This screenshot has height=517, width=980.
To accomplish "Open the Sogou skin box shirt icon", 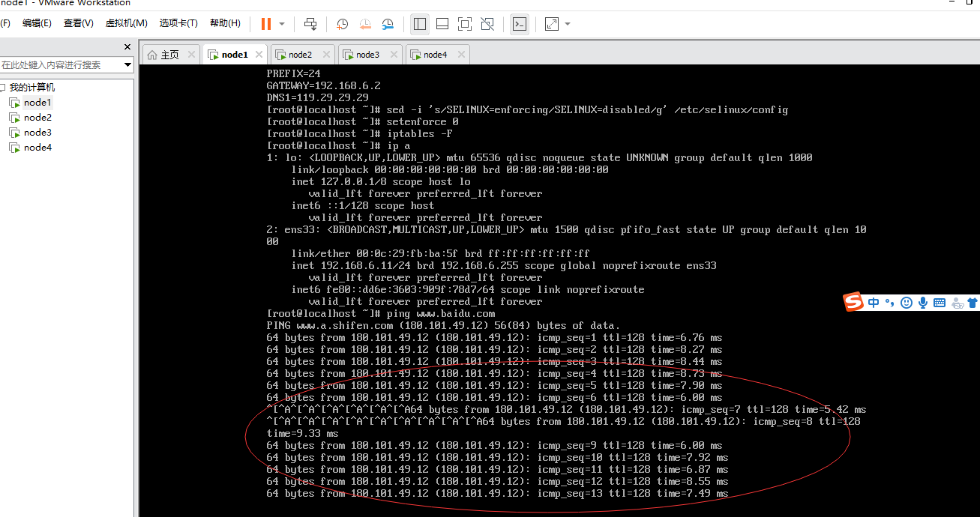I will click(x=973, y=303).
